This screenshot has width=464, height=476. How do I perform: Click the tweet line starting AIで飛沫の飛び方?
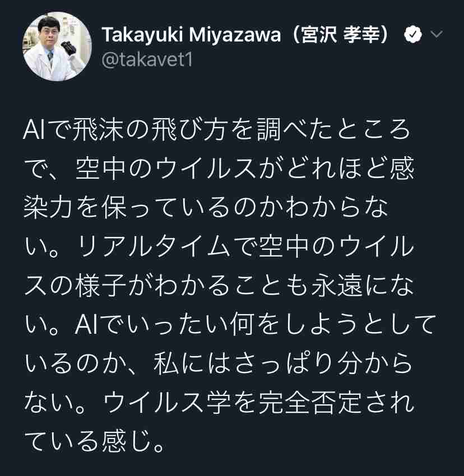coord(216,130)
